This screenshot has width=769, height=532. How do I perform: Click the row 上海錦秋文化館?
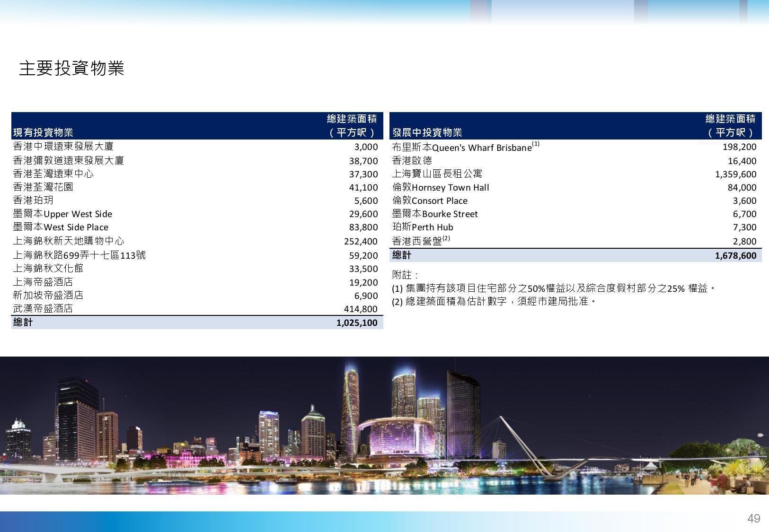coord(197,269)
